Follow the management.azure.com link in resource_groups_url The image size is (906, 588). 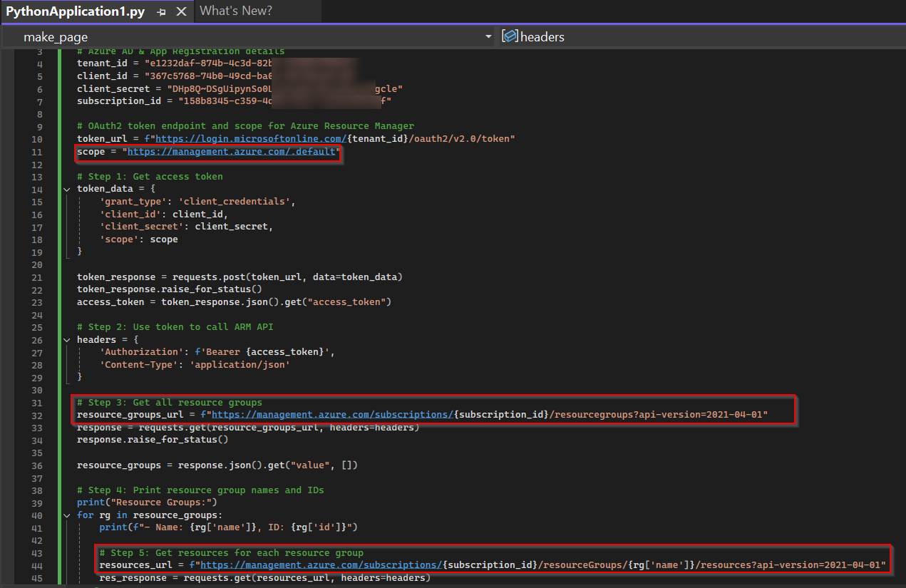(331, 415)
